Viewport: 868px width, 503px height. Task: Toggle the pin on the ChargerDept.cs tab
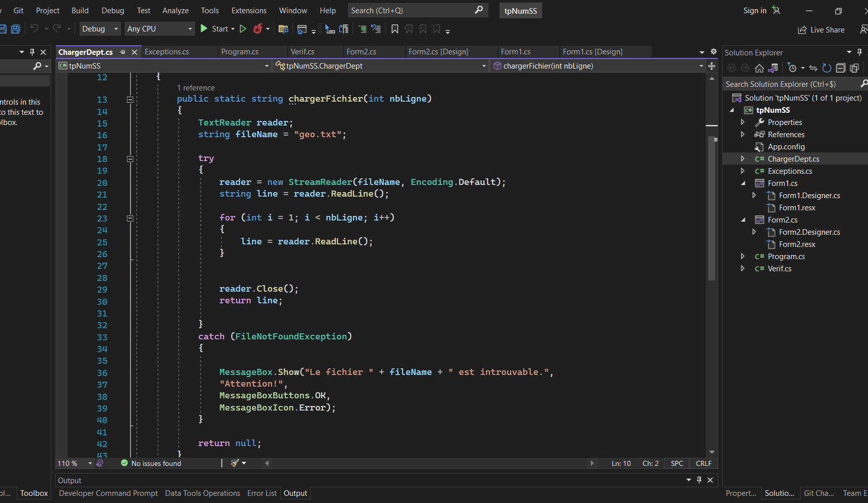click(123, 52)
